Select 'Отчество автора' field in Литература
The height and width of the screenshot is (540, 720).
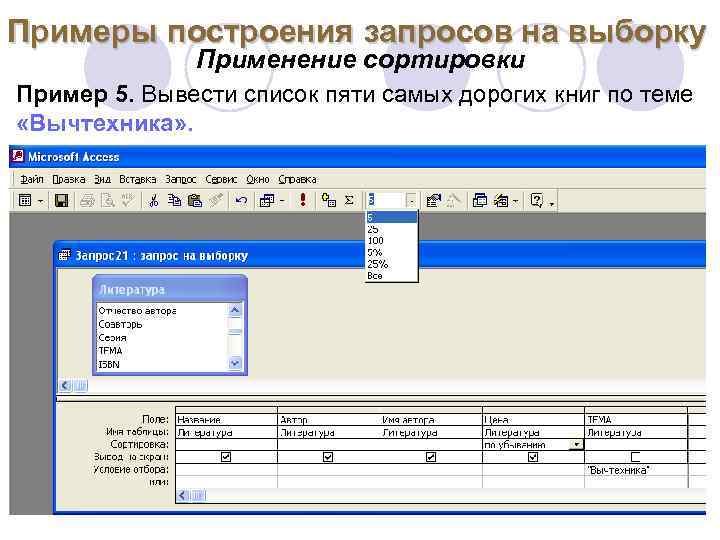(x=137, y=311)
